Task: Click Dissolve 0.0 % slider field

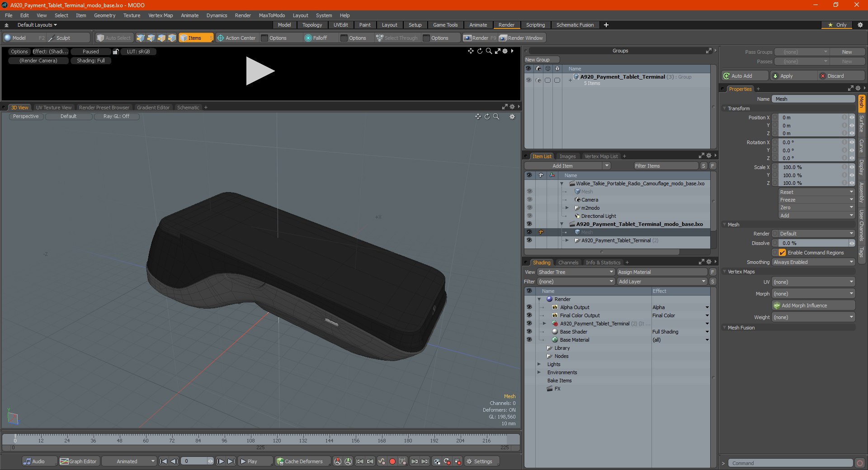Action: tap(813, 243)
